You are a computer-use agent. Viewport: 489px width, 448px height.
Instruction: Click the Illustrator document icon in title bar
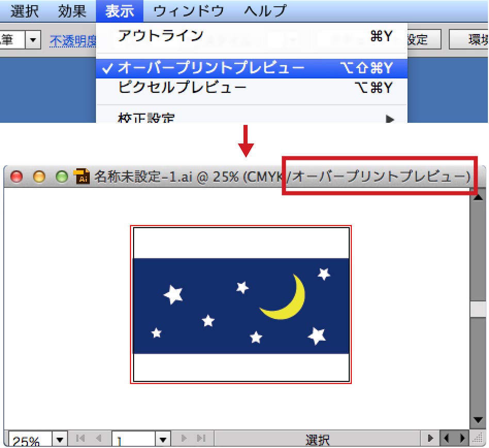click(83, 177)
